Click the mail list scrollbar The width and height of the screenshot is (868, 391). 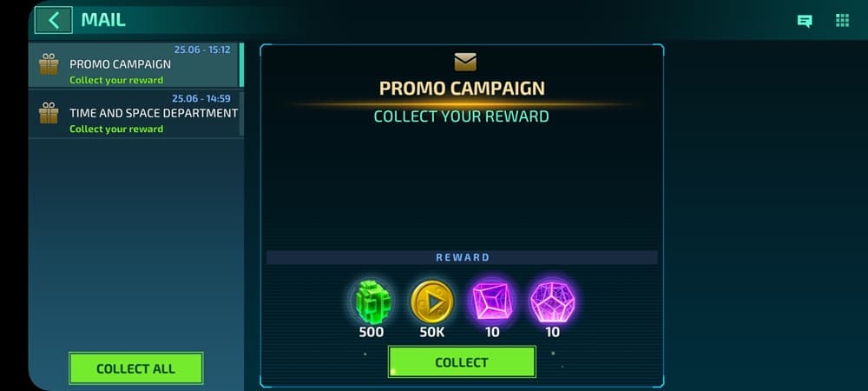(x=241, y=65)
